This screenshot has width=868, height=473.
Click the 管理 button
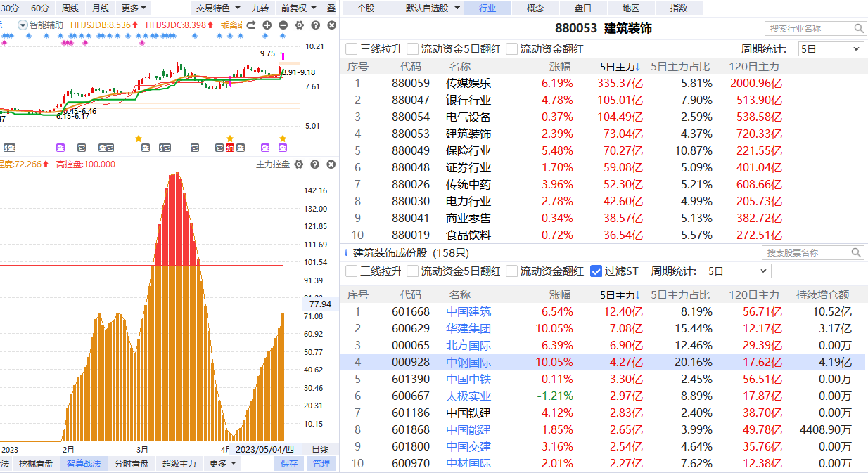(321, 464)
